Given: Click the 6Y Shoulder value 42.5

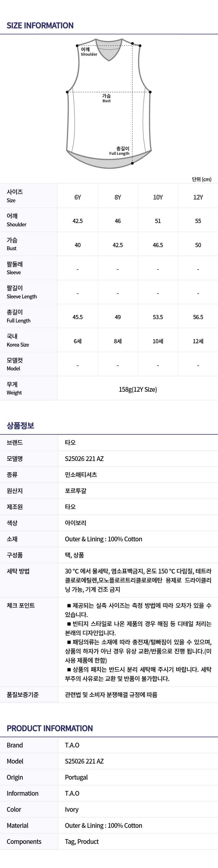Looking at the screenshot, I should (x=77, y=221).
